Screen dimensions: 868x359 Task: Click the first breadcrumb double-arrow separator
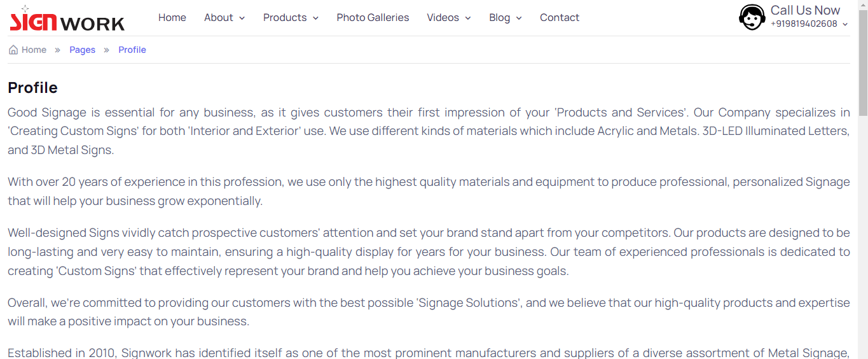point(58,50)
